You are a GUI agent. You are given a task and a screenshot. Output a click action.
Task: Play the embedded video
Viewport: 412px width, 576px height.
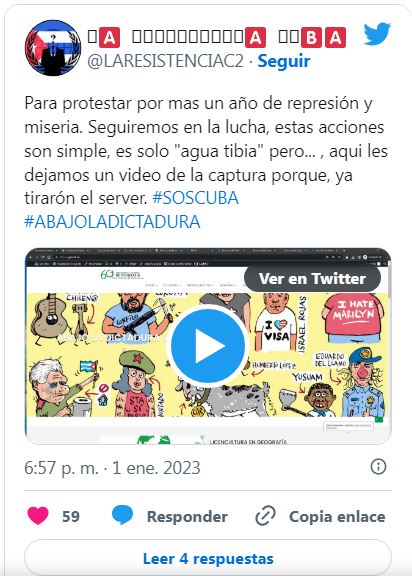coord(208,346)
